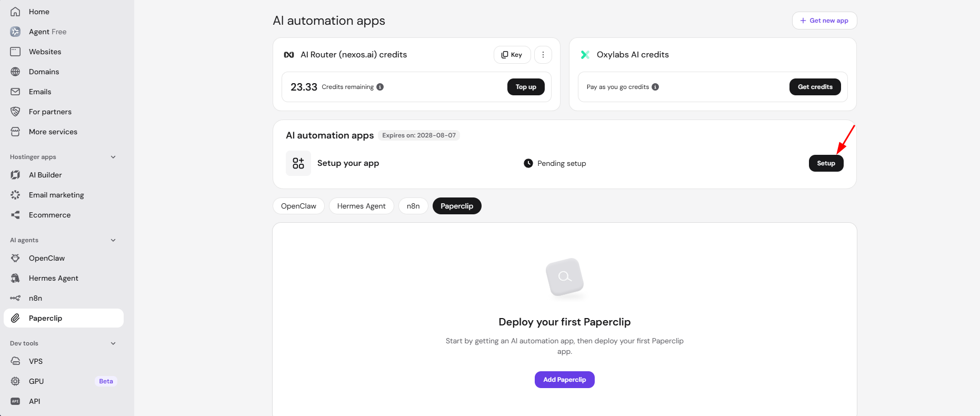The image size is (980, 416).
Task: Collapse the Hostinger apps section
Action: tap(113, 157)
